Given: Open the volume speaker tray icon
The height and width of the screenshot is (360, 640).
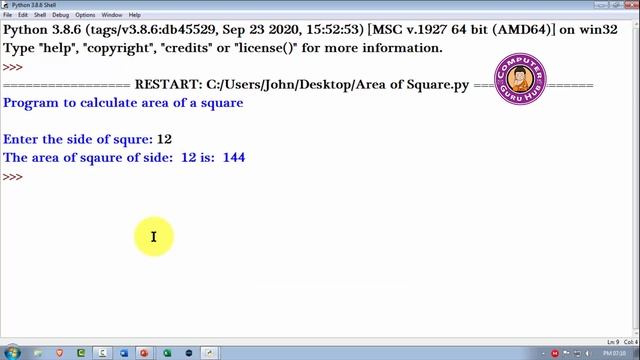Looking at the screenshot, I should point(588,353).
